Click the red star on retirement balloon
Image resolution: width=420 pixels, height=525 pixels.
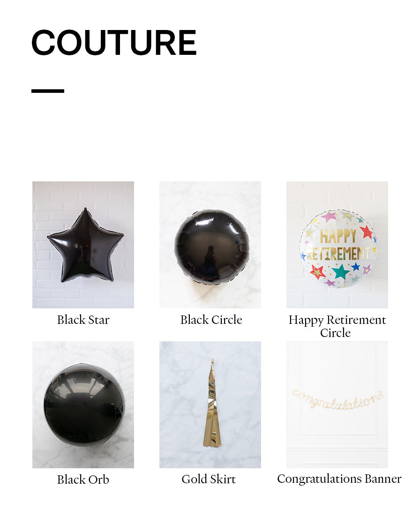click(x=367, y=232)
